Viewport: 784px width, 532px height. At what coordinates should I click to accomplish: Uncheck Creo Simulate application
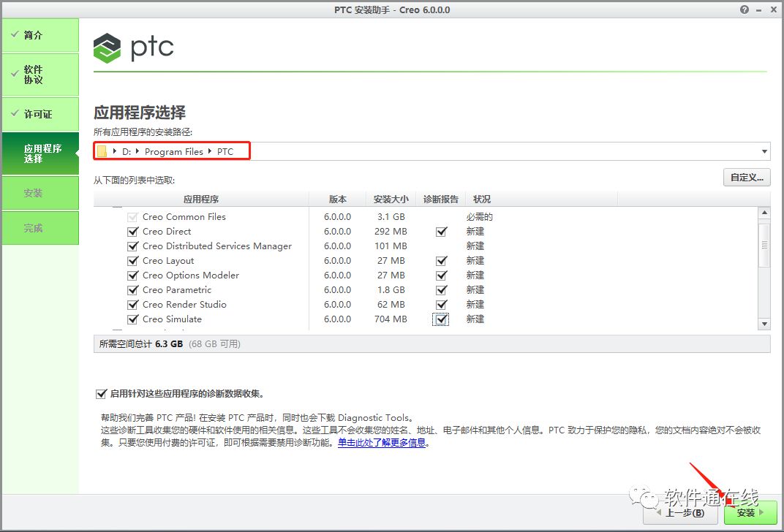pyautogui.click(x=132, y=319)
